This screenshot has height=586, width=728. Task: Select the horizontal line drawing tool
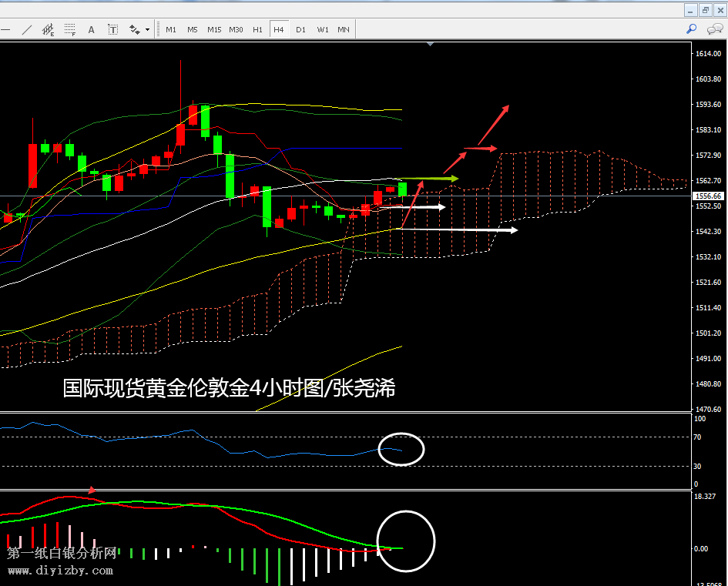click(6, 30)
